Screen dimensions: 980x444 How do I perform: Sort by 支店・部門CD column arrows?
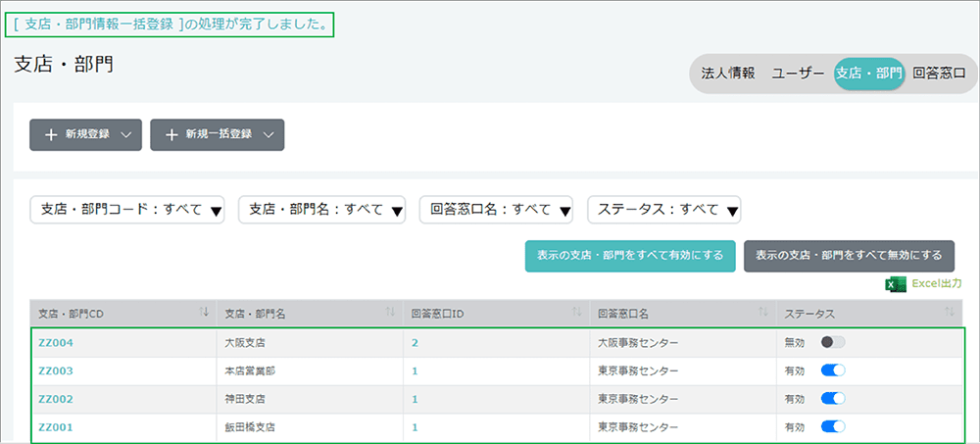(204, 313)
